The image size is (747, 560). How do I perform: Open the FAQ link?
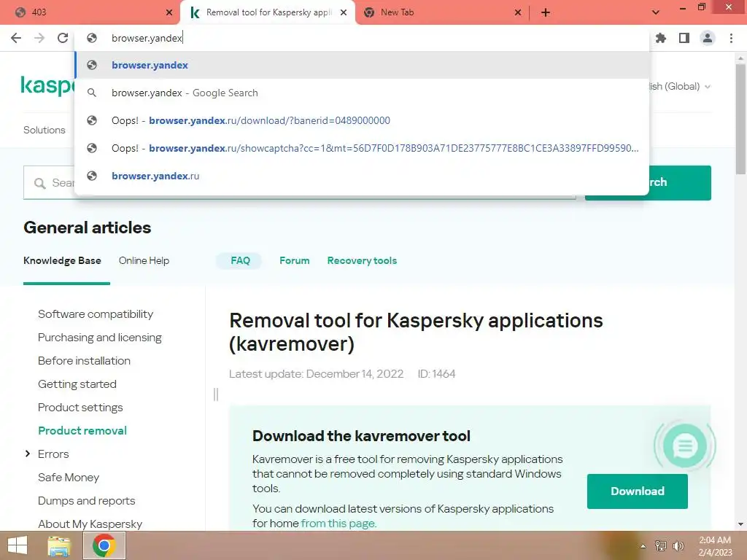pyautogui.click(x=240, y=260)
